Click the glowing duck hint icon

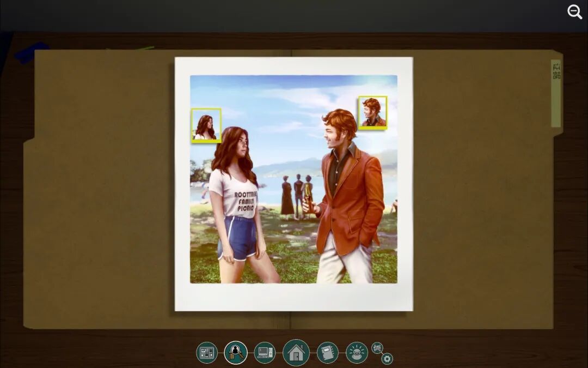[x=357, y=353]
